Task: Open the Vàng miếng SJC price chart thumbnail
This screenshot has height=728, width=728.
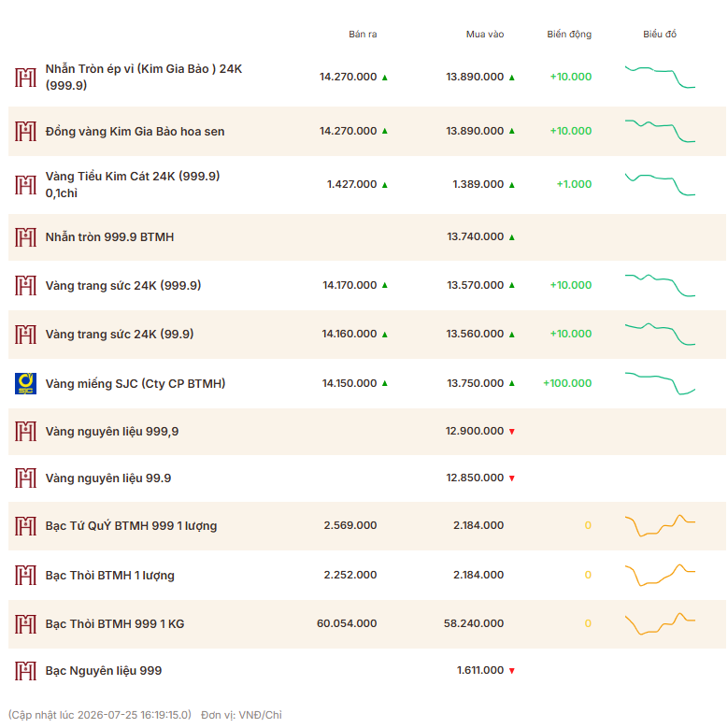Action: click(660, 383)
